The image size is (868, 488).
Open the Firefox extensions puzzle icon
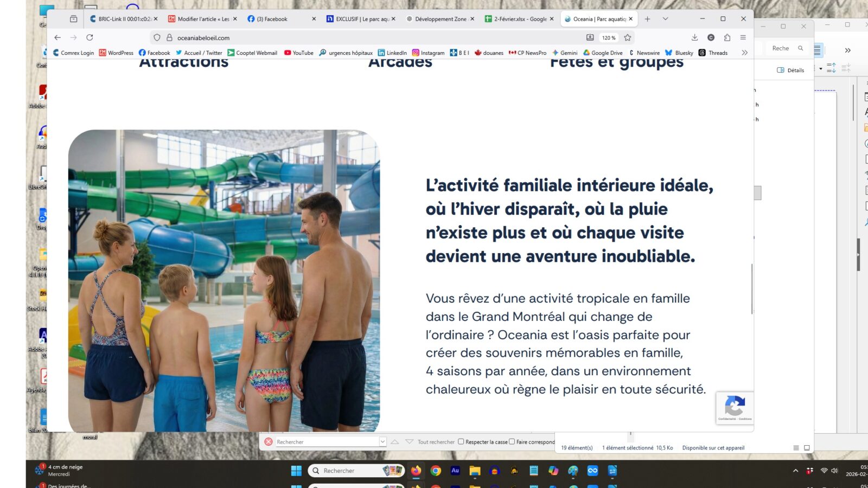[x=727, y=37]
